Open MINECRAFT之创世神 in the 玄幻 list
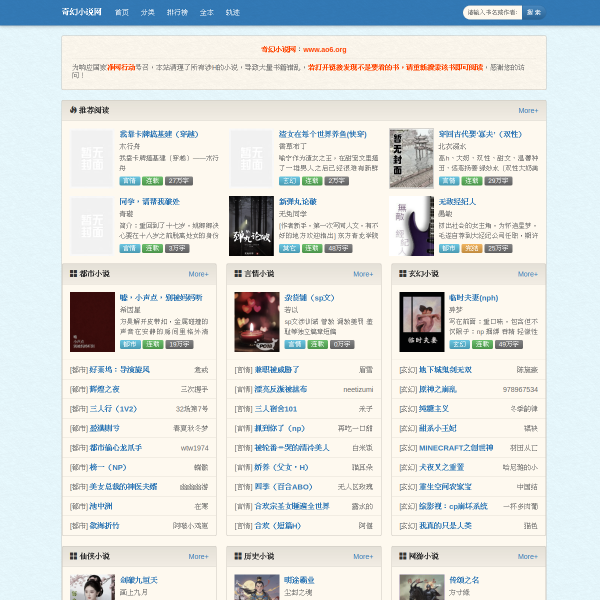The width and height of the screenshot is (600, 600). pyautogui.click(x=456, y=448)
